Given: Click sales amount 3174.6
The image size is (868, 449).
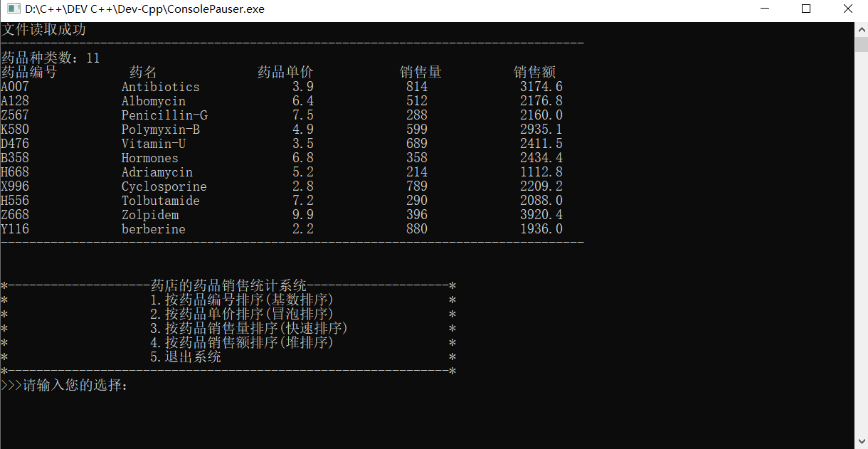Looking at the screenshot, I should click(541, 87).
